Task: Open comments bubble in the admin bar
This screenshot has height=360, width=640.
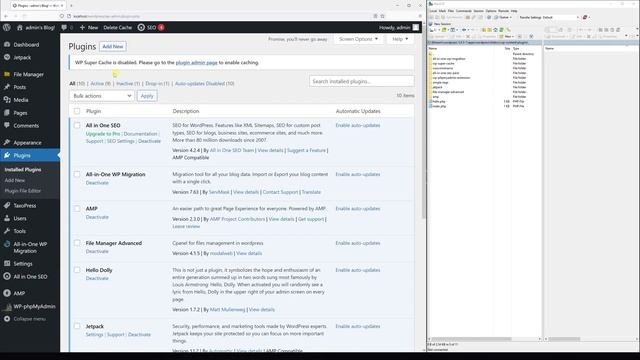Action: [x=67, y=27]
